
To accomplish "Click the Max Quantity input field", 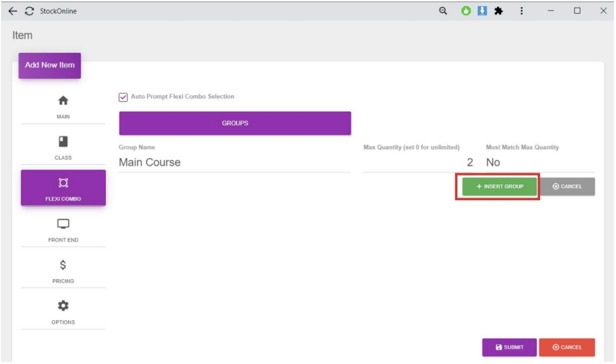I will tap(418, 162).
